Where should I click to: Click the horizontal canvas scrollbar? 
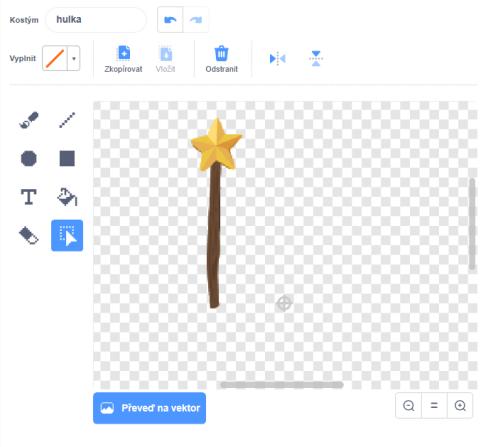coord(282,385)
